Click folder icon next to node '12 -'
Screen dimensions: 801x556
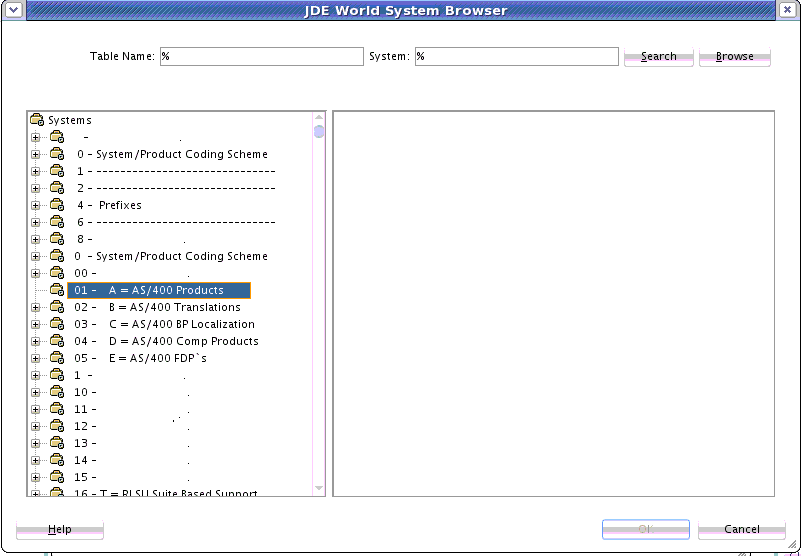click(x=57, y=426)
